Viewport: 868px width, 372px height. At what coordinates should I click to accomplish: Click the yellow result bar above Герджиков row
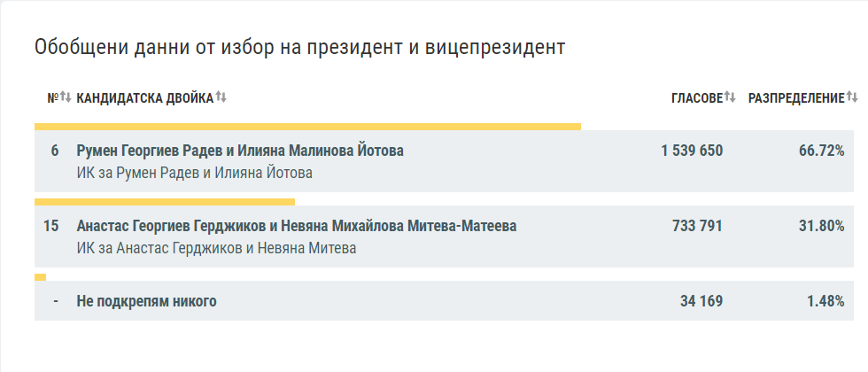(x=165, y=202)
